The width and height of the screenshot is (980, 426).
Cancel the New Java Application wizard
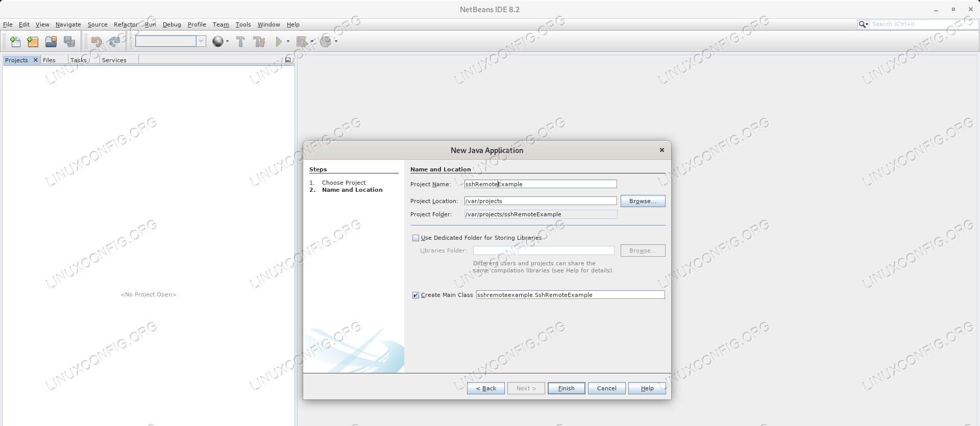[606, 388]
